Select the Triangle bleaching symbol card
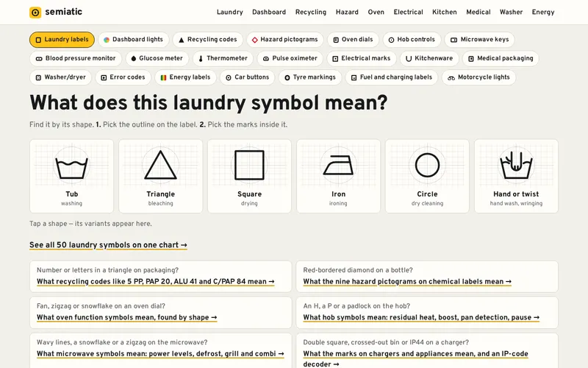Image resolution: width=588 pixels, height=368 pixels. pyautogui.click(x=160, y=176)
